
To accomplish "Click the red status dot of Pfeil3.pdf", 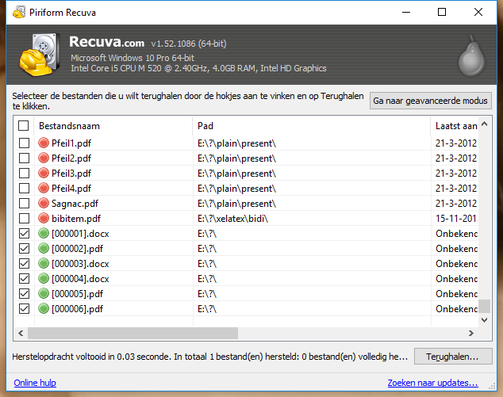I will (43, 173).
